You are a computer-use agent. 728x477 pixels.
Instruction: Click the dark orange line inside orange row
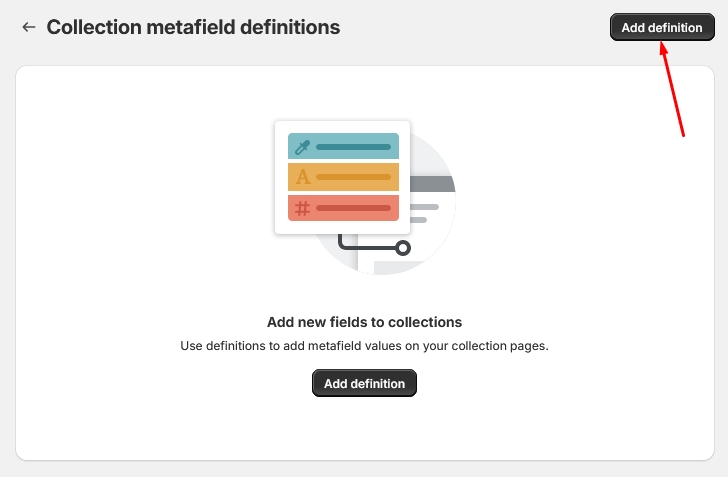point(353,177)
